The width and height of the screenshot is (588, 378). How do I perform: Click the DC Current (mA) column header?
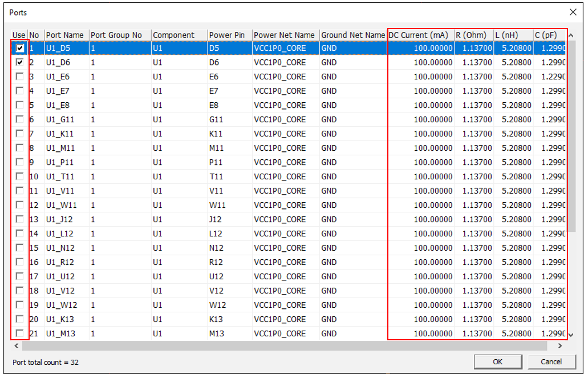[x=420, y=35]
